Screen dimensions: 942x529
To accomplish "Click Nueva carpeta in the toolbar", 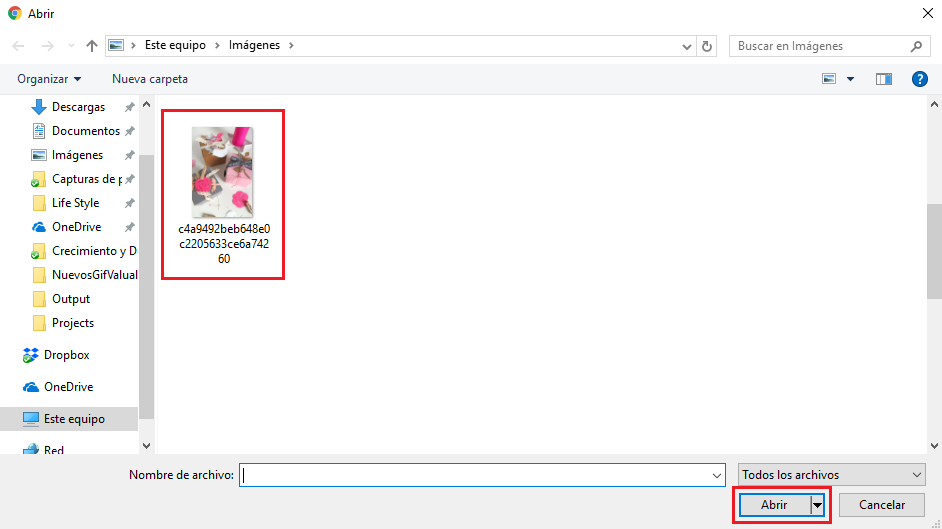I will (149, 79).
